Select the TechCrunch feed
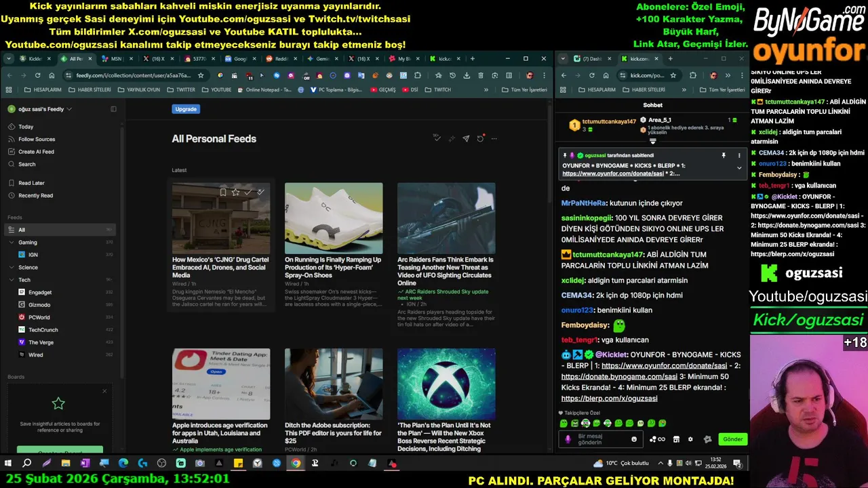This screenshot has width=868, height=488. pos(43,330)
